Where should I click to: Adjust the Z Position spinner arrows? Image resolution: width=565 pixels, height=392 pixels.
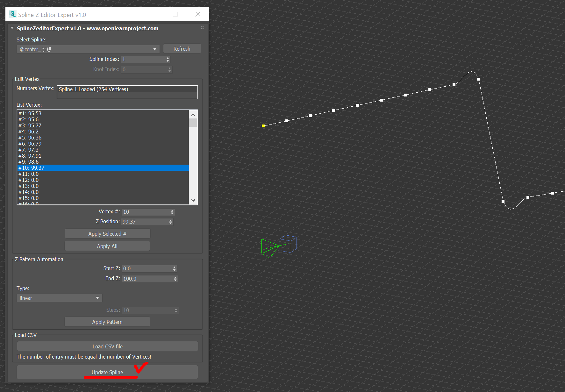tap(171, 222)
